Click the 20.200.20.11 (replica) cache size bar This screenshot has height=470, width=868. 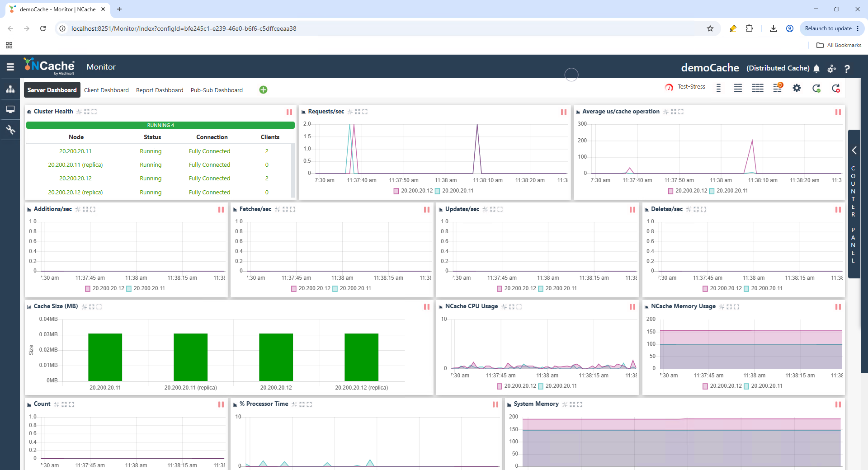[190, 357]
